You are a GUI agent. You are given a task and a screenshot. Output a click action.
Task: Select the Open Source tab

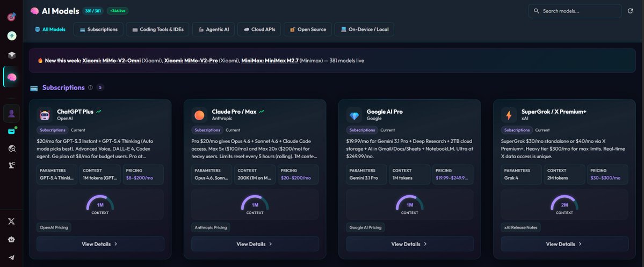pyautogui.click(x=308, y=29)
